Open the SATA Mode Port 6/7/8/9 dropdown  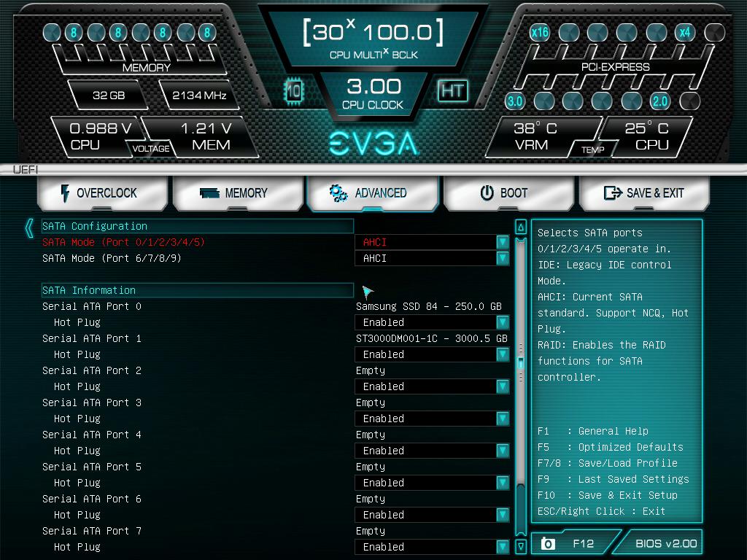pyautogui.click(x=503, y=258)
